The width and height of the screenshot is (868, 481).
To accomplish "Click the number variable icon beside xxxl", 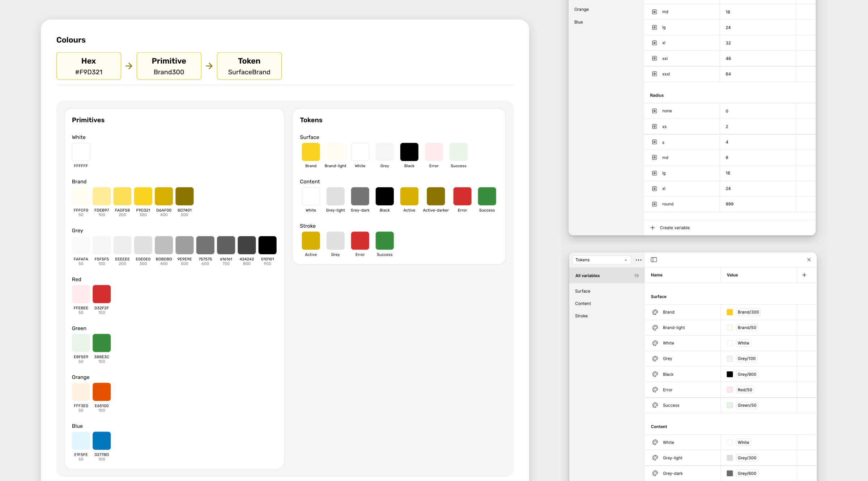I will tap(654, 74).
